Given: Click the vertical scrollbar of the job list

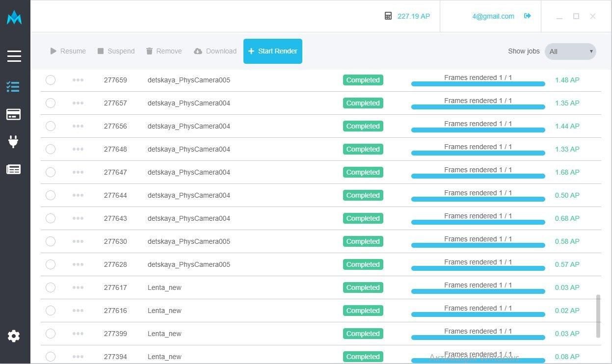Looking at the screenshot, I should (598, 316).
